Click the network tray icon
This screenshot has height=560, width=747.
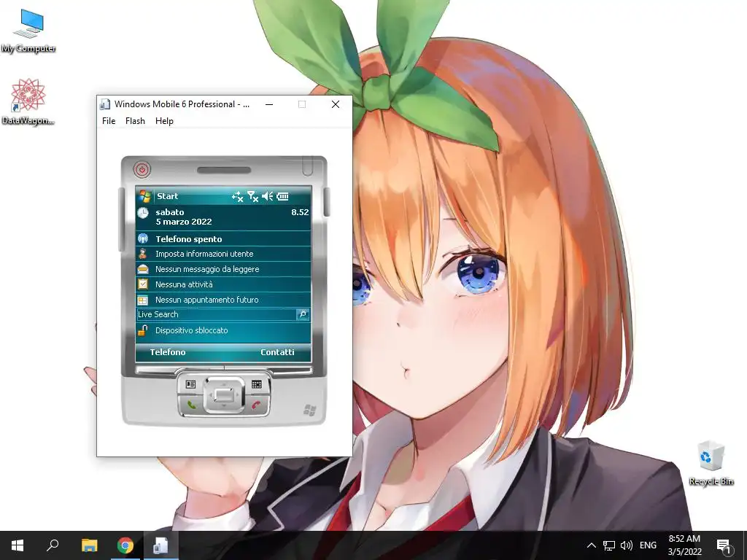(x=609, y=545)
